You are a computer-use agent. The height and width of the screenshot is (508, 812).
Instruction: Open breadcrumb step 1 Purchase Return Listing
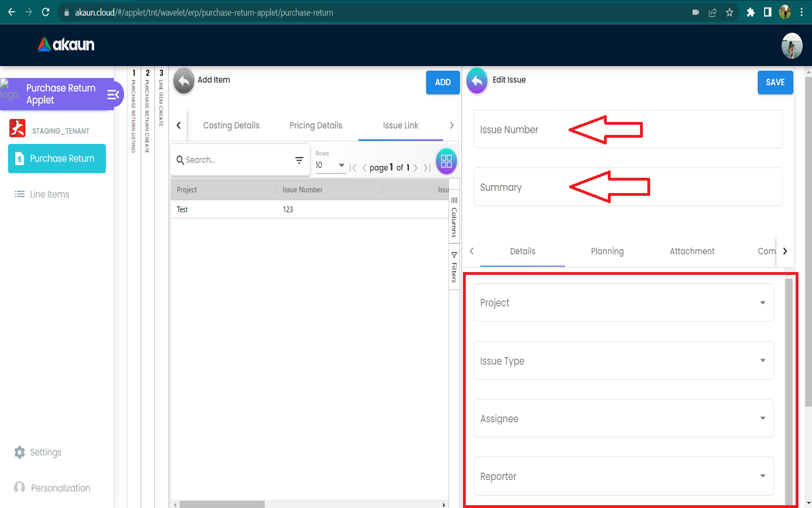pos(134,111)
